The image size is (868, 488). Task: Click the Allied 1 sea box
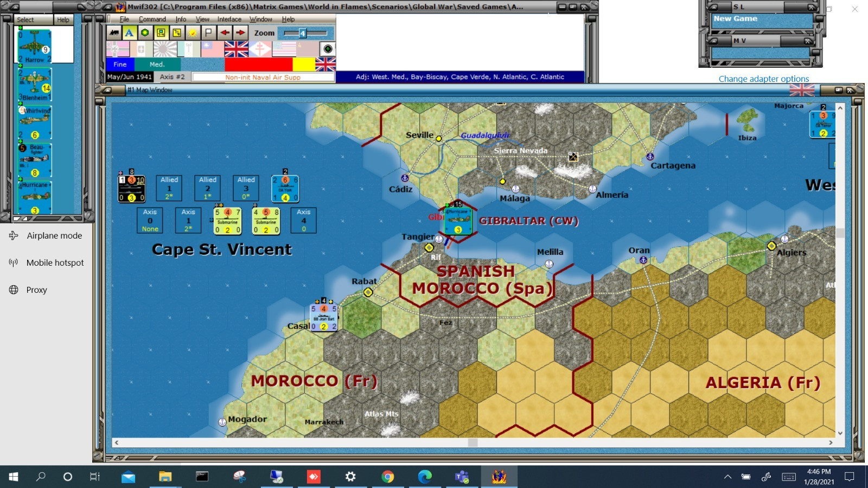click(169, 188)
